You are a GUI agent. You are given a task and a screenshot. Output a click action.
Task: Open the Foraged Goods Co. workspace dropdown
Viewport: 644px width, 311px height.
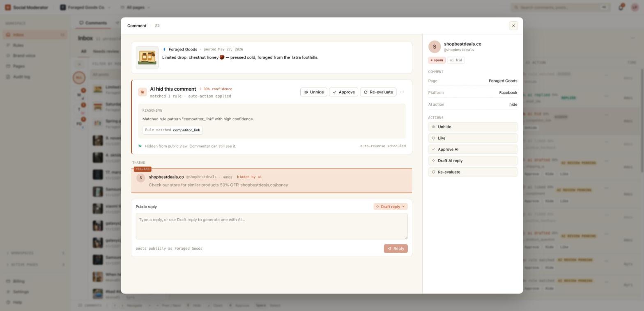85,7
